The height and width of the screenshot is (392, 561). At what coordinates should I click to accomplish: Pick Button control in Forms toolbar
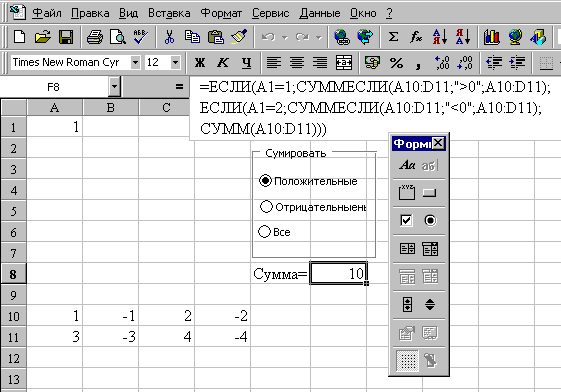click(x=429, y=193)
